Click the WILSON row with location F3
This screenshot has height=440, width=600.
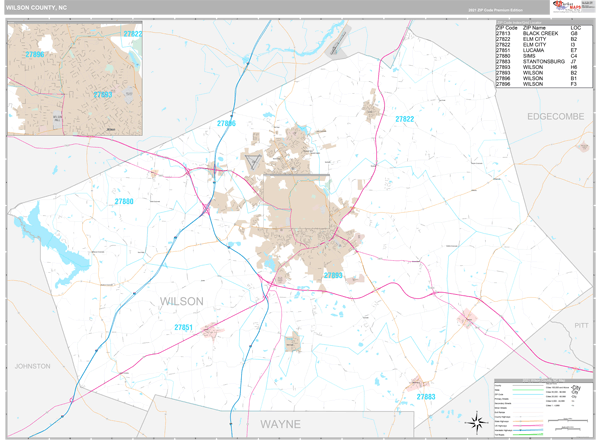pyautogui.click(x=543, y=84)
